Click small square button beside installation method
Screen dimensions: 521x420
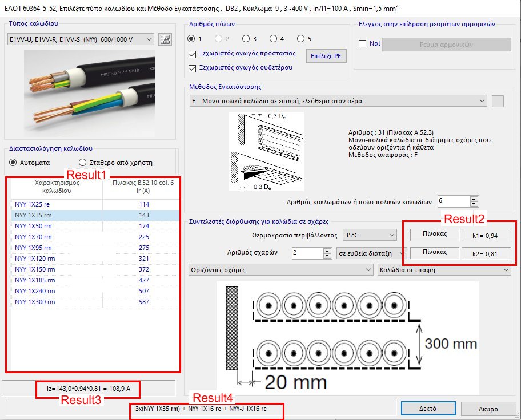coord(498,101)
